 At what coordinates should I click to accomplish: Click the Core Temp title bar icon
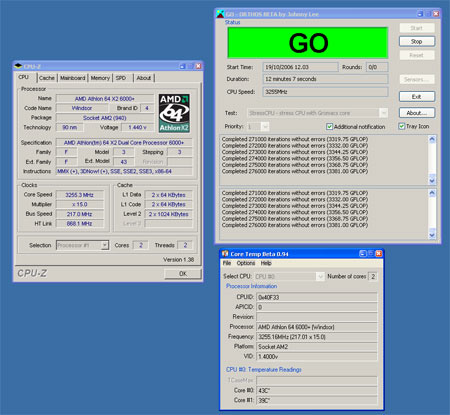coord(225,254)
